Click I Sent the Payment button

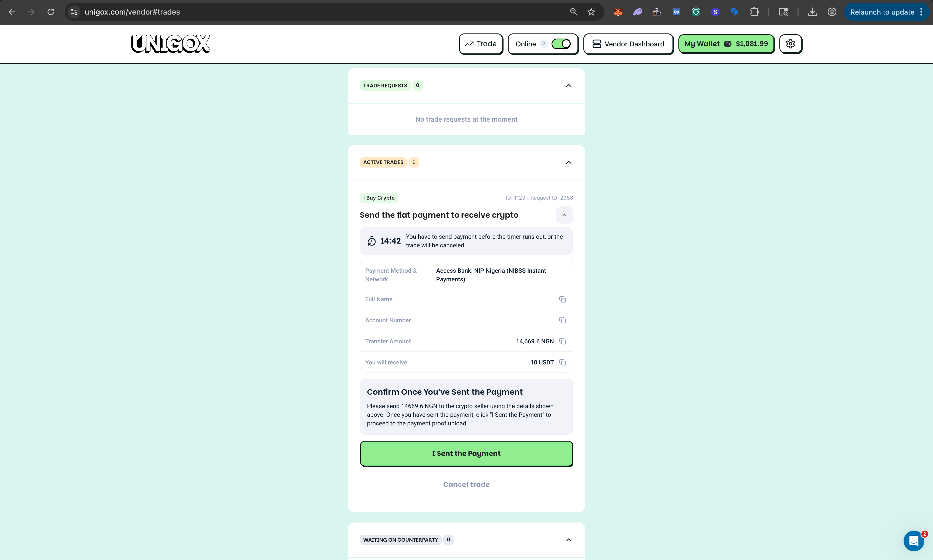(466, 454)
